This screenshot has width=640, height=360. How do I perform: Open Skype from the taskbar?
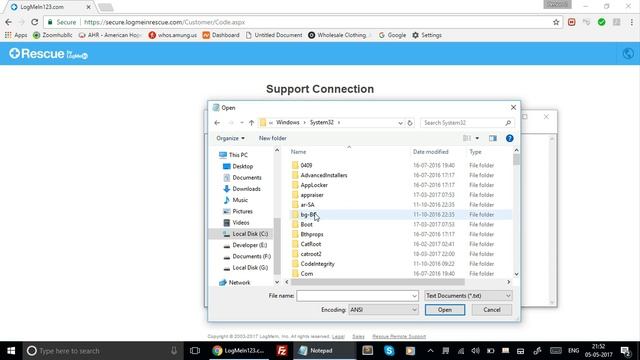389,351
